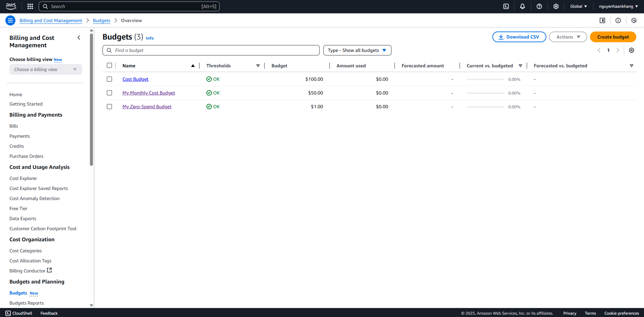Select all budgets checkbox in header
Image resolution: width=644 pixels, height=317 pixels.
point(109,65)
